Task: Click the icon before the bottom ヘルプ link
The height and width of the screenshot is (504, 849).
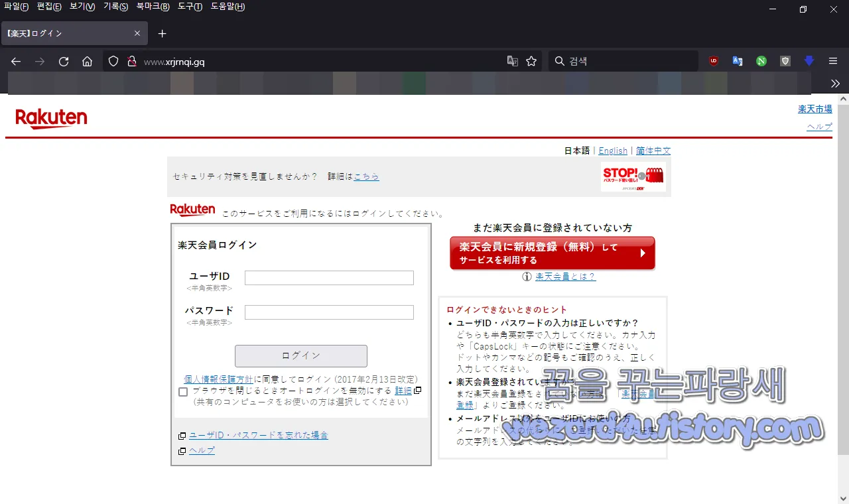Action: pyautogui.click(x=182, y=451)
